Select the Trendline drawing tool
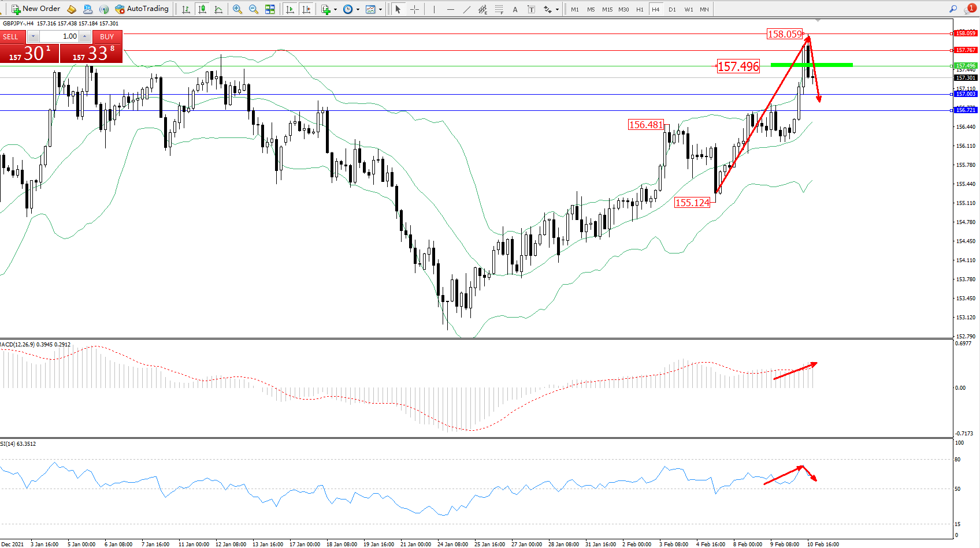980x548 pixels. [x=467, y=9]
